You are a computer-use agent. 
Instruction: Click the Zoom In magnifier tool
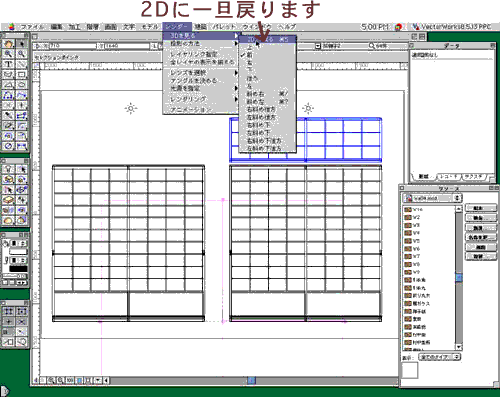(8, 54)
